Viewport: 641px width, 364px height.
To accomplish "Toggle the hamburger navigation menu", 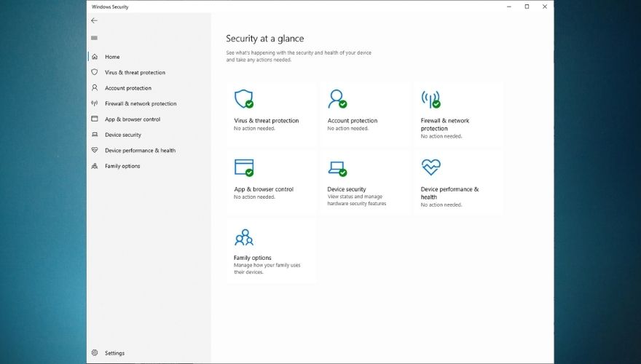I will click(95, 38).
